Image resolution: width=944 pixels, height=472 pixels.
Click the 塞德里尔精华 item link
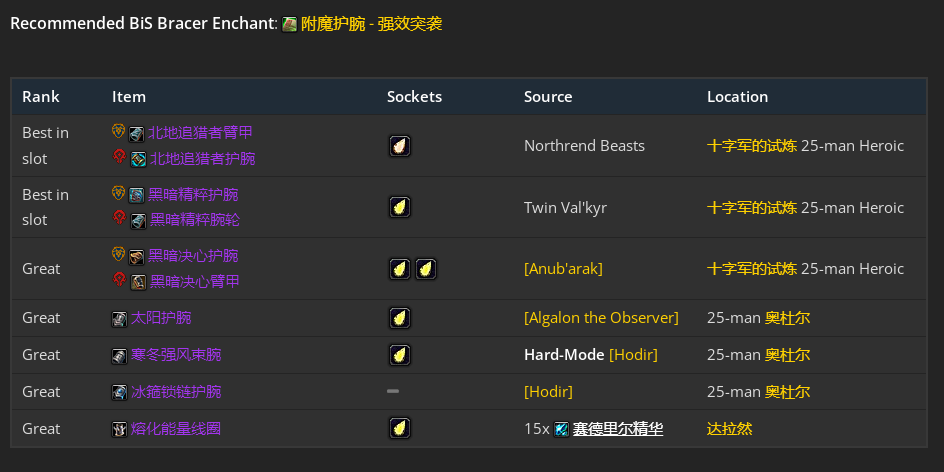pyautogui.click(x=617, y=429)
